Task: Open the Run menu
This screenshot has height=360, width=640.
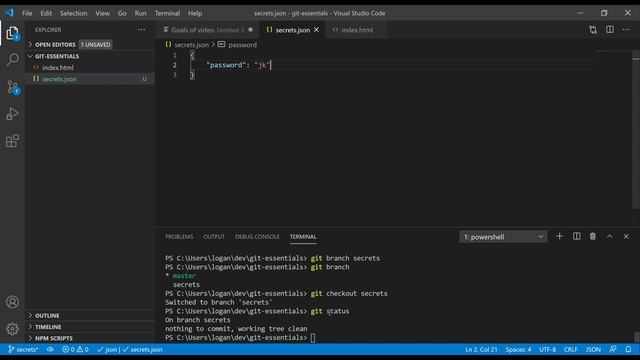Action: [x=140, y=13]
